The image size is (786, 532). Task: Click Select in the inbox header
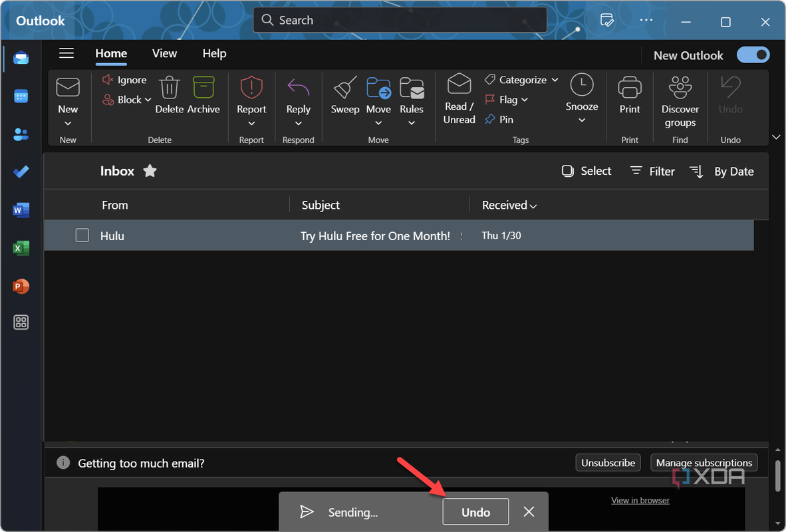[587, 171]
